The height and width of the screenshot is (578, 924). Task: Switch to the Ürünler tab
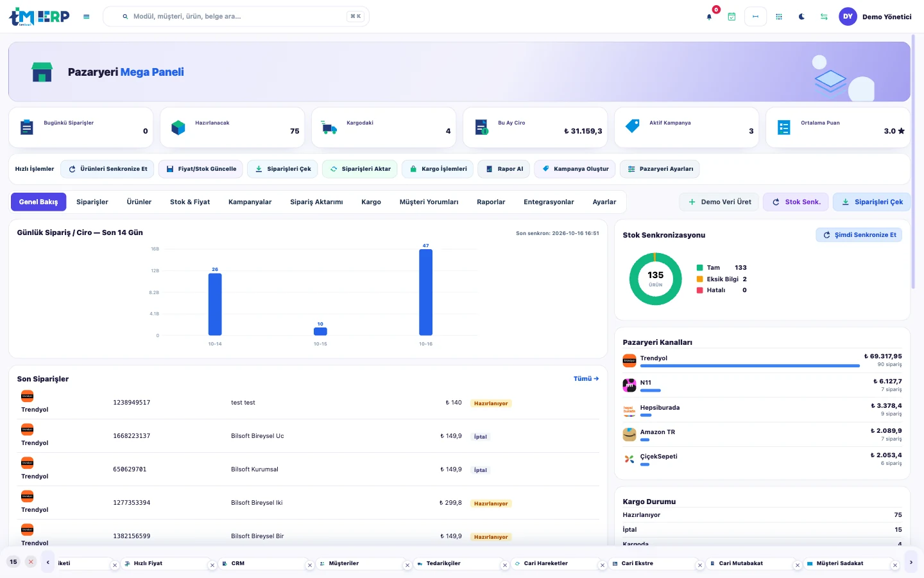click(x=139, y=202)
